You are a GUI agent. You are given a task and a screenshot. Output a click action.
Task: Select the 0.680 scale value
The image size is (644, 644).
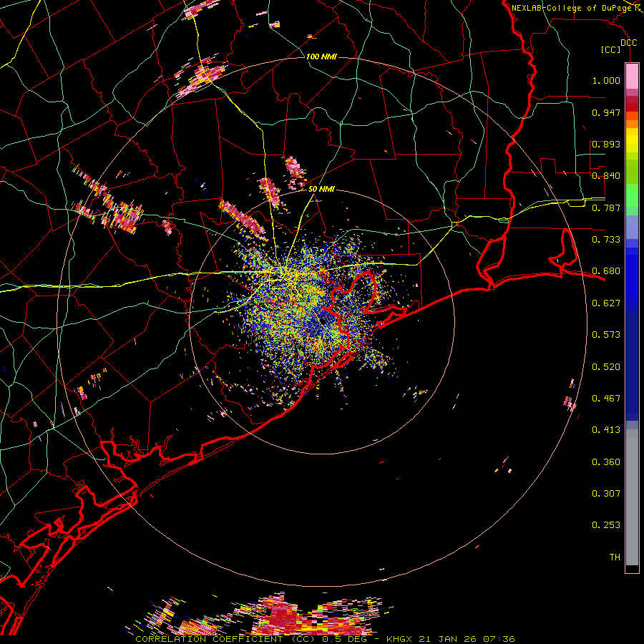(606, 271)
